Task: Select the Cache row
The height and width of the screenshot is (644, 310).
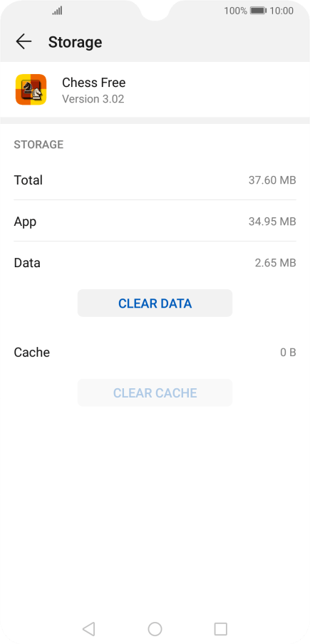Action: click(x=155, y=352)
